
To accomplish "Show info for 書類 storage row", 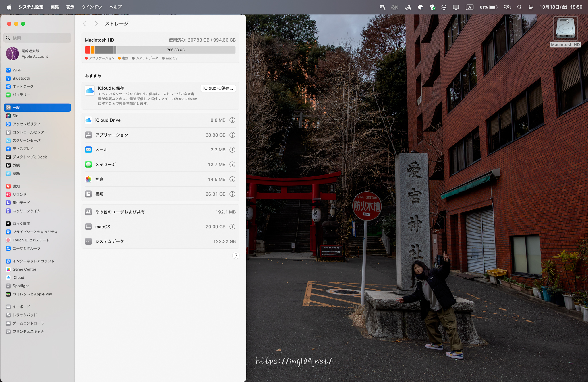I will (x=232, y=194).
